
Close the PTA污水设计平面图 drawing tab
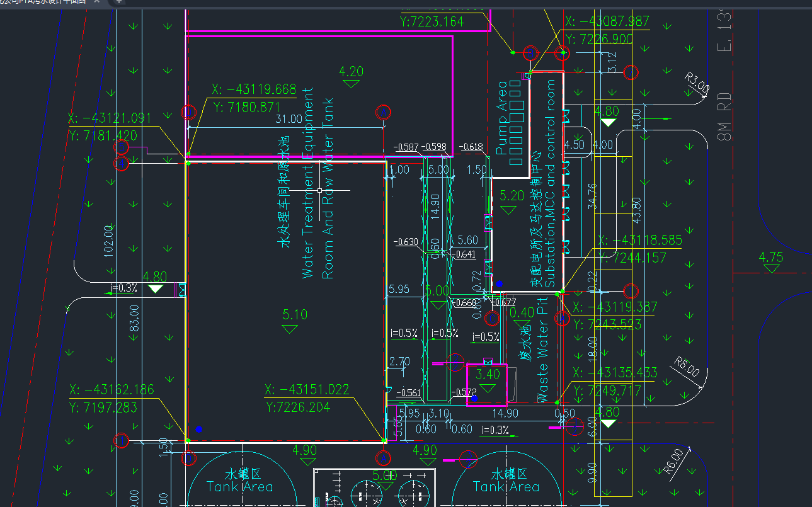(97, 2)
